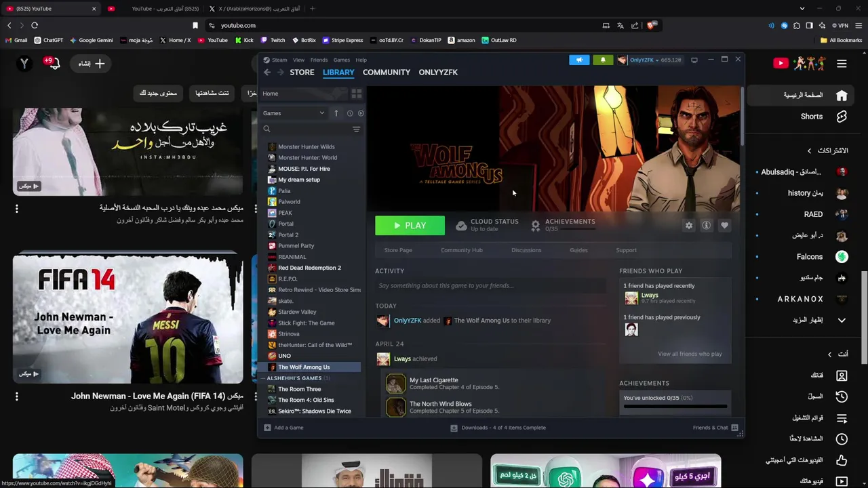Open Steam notifications bell icon

603,60
